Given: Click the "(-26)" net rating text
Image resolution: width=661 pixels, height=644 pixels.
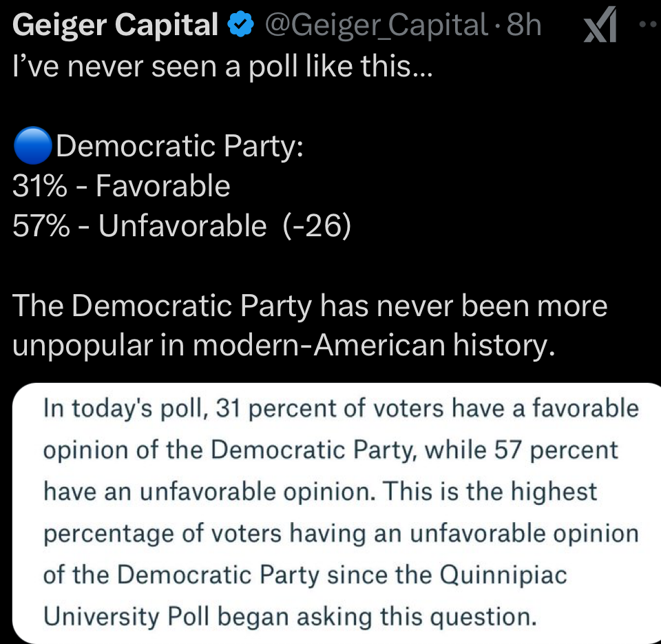Looking at the screenshot, I should tap(317, 226).
